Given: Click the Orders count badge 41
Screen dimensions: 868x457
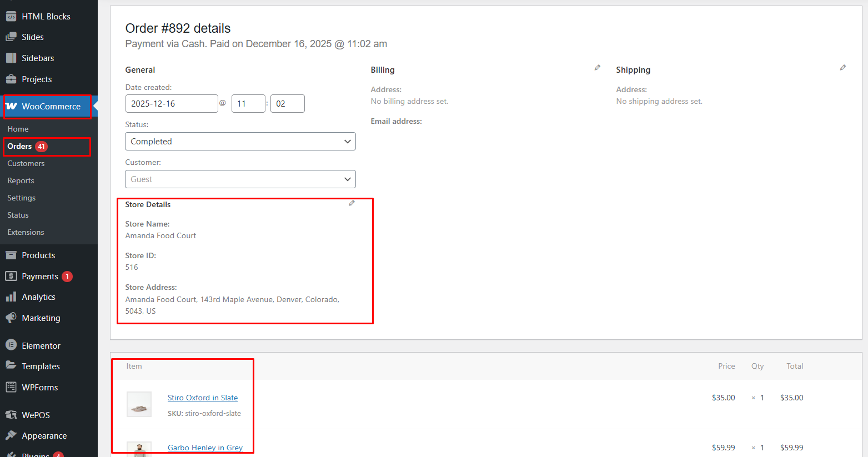Looking at the screenshot, I should click(42, 147).
